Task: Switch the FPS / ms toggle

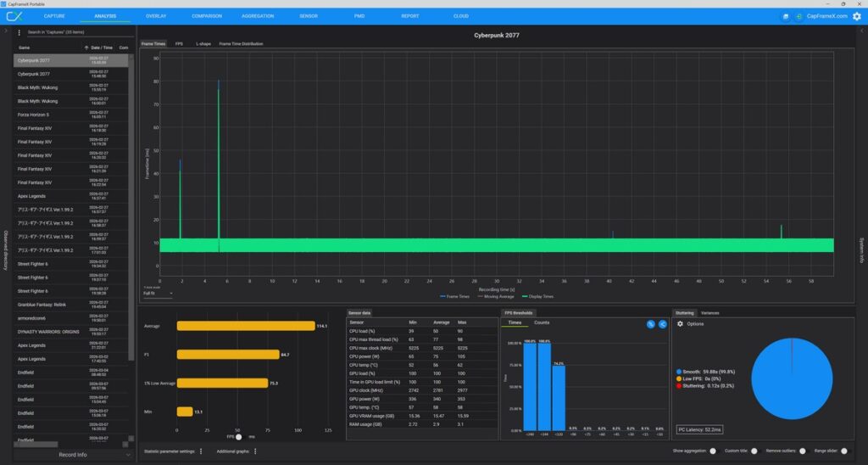Action: tap(240, 437)
